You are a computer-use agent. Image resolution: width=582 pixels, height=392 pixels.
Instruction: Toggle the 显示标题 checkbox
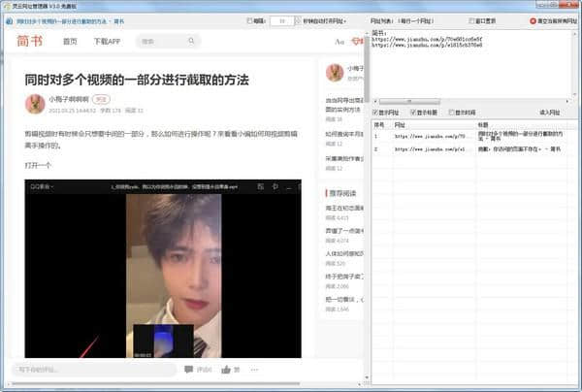(412, 113)
